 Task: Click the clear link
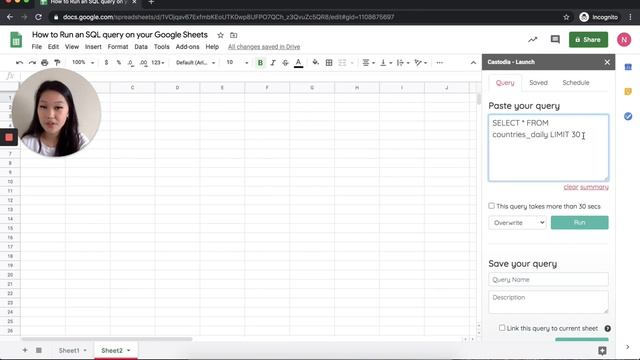571,187
